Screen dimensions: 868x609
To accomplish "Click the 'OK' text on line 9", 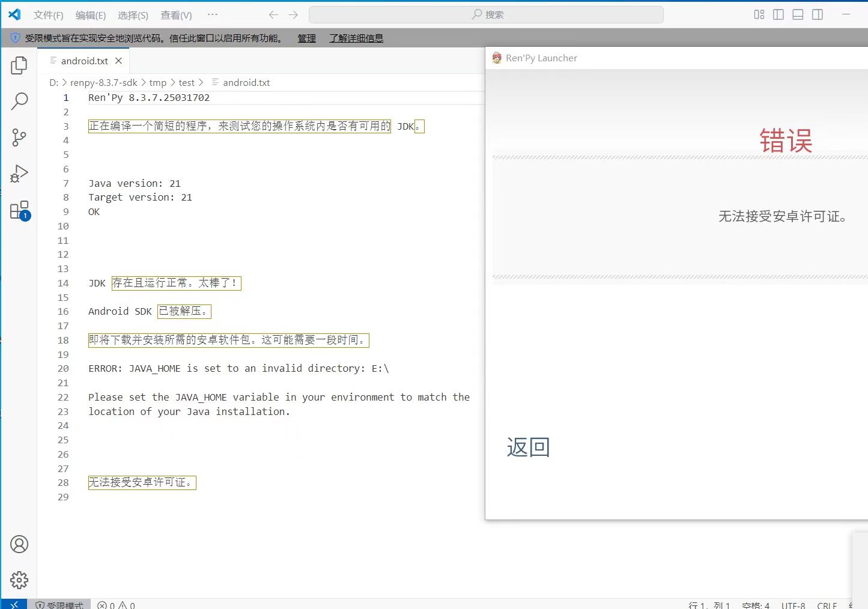I will pyautogui.click(x=94, y=211).
